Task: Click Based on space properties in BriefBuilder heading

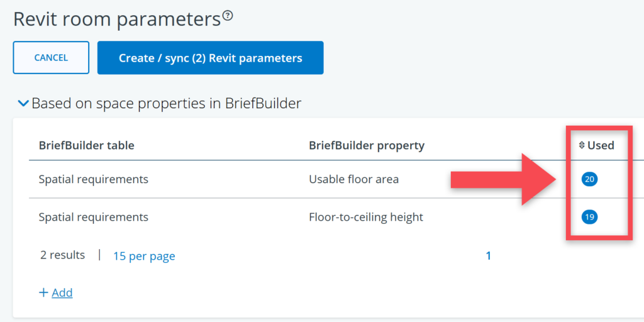Action: [x=166, y=103]
